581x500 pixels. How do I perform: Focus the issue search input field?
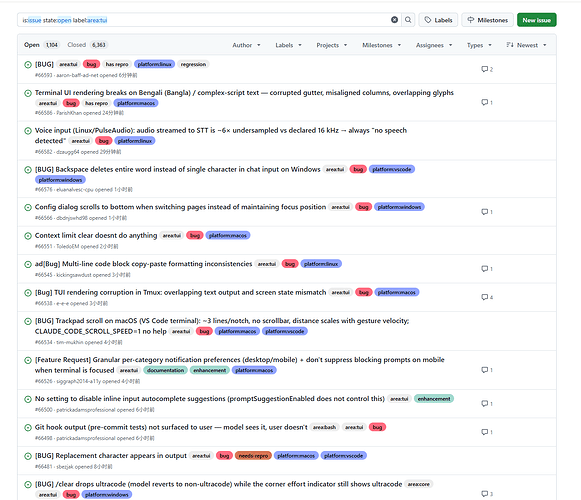205,20
